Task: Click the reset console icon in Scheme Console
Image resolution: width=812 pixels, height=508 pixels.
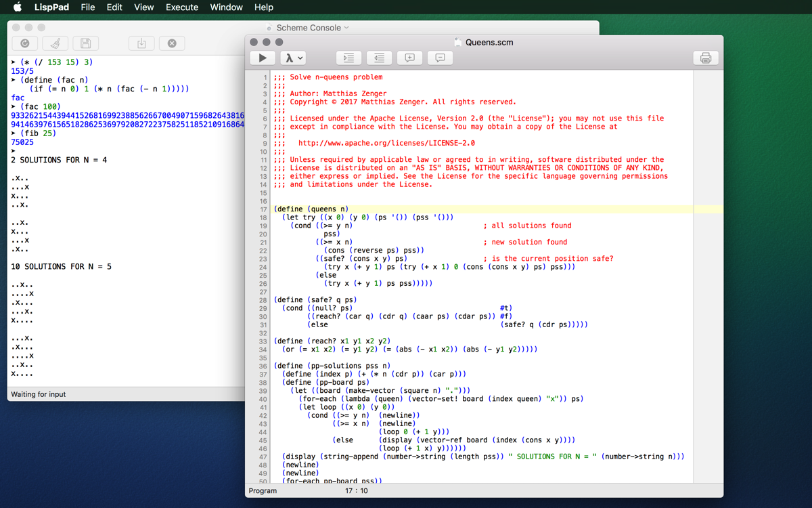Action: [x=24, y=43]
